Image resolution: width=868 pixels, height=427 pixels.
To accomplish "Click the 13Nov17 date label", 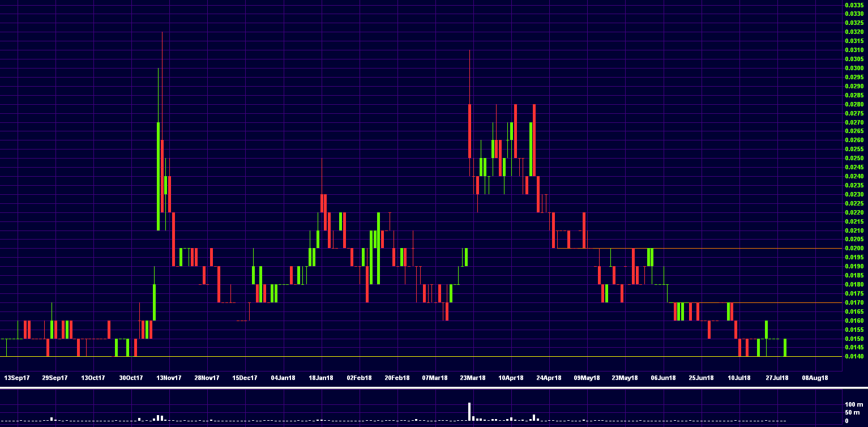I will point(169,378).
